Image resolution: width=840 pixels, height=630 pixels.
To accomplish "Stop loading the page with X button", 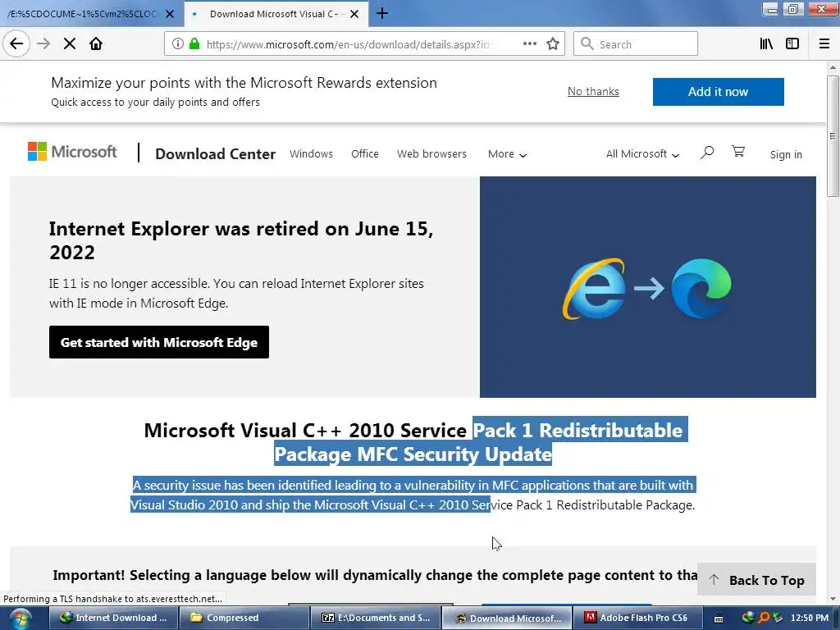I will [x=70, y=44].
